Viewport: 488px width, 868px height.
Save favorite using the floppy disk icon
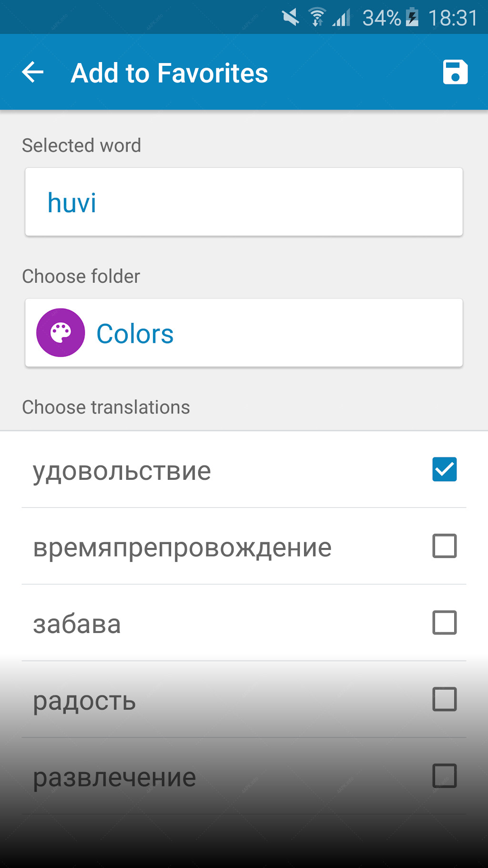tap(455, 72)
